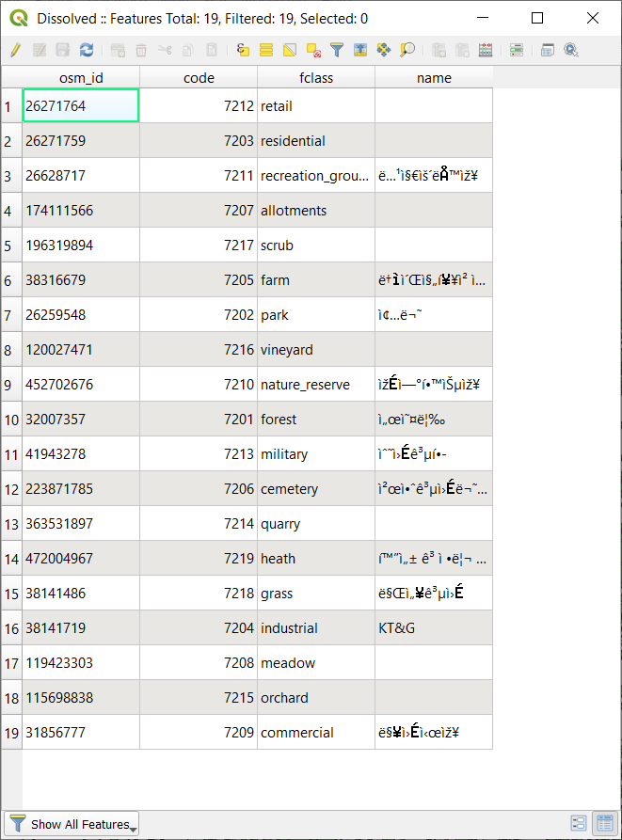Click the fclass cell 'farm'
The image size is (622, 840).
(316, 280)
